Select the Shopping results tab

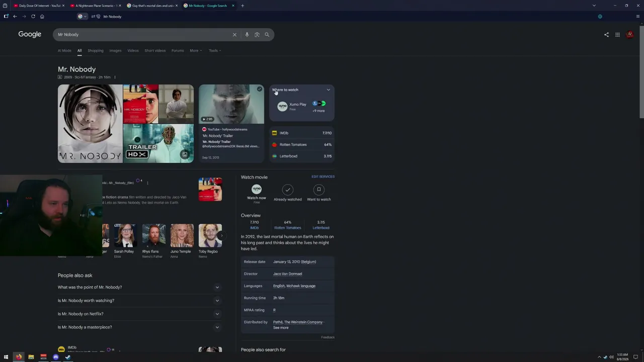click(96, 50)
